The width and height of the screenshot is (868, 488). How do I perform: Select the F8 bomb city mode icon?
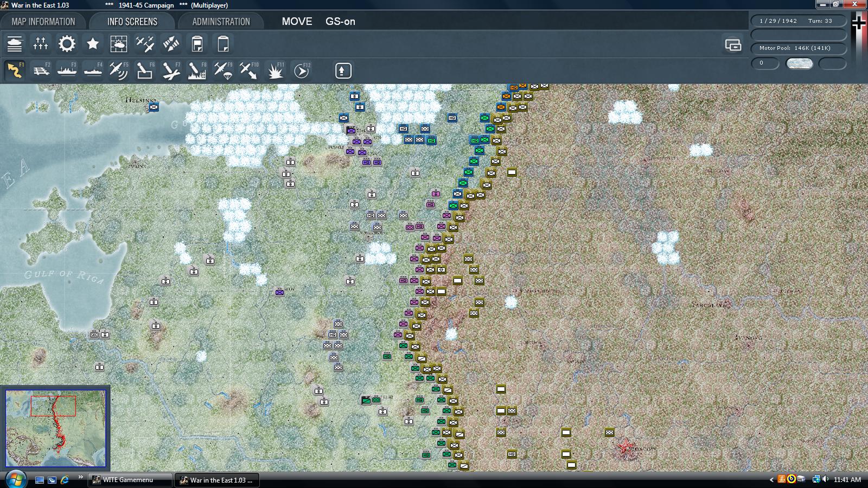coord(197,70)
